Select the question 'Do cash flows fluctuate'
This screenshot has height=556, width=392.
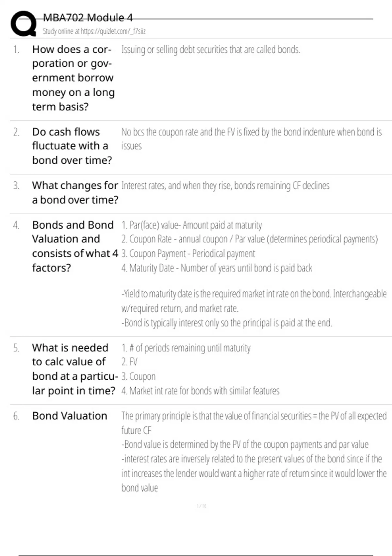(x=72, y=146)
